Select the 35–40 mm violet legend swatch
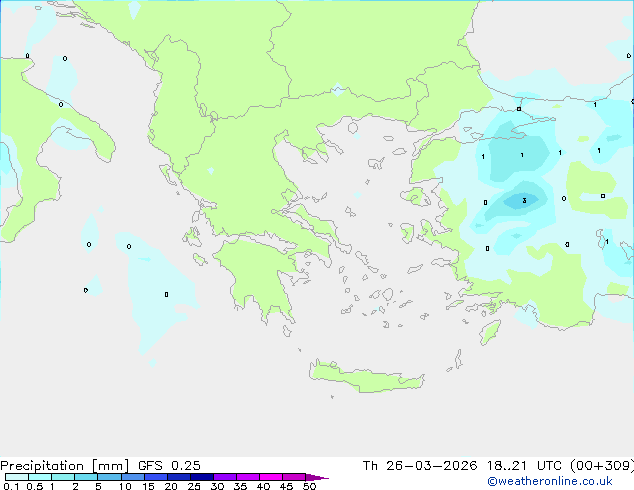This screenshot has height=490, width=634. click(x=247, y=477)
